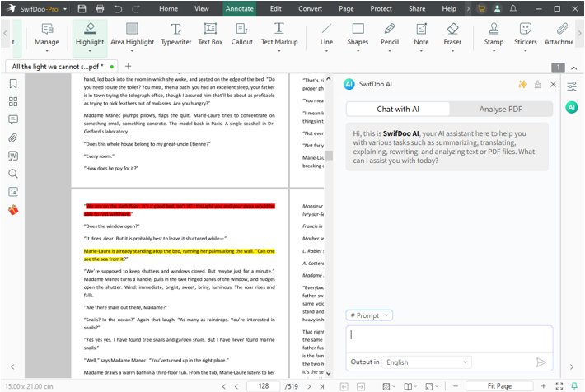The image size is (585, 392).
Task: Switch to the Protect tab
Action: [x=381, y=8]
